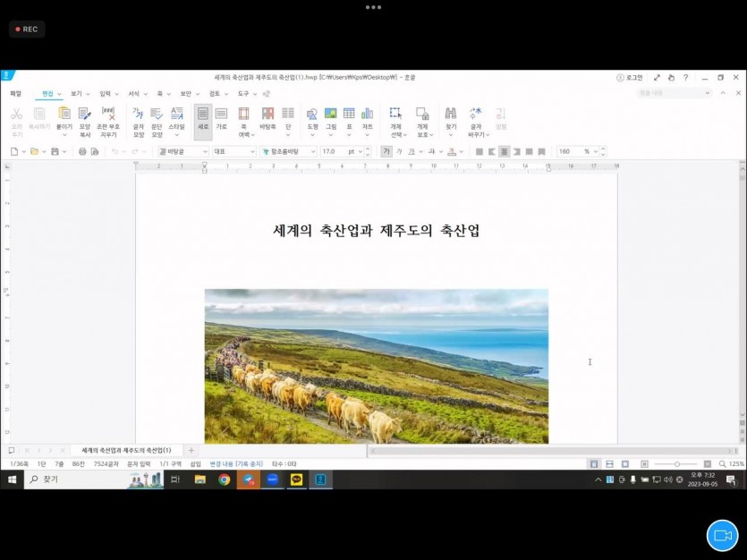Screen dimensions: 747x560
Task: Click the 로그인 login button
Action: (629, 77)
